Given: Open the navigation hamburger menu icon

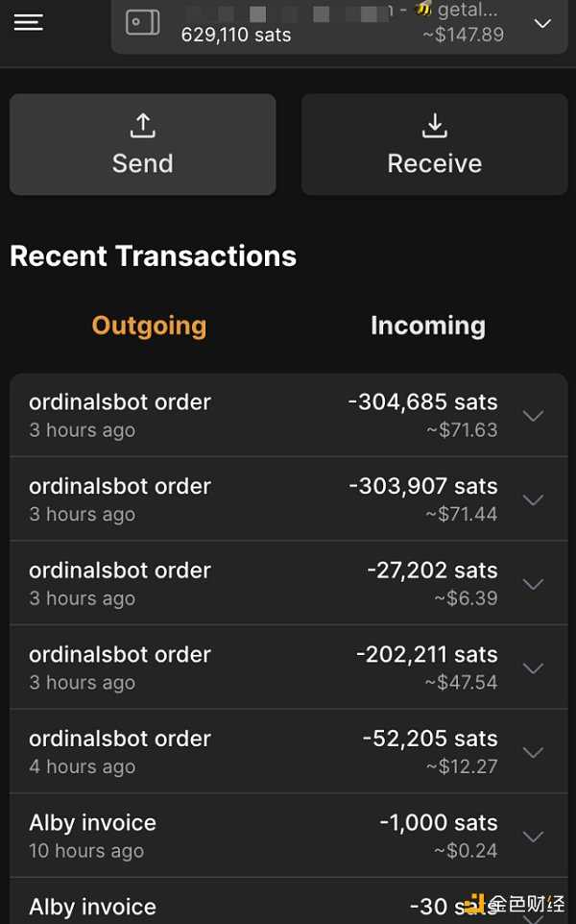Looking at the screenshot, I should pos(28,22).
